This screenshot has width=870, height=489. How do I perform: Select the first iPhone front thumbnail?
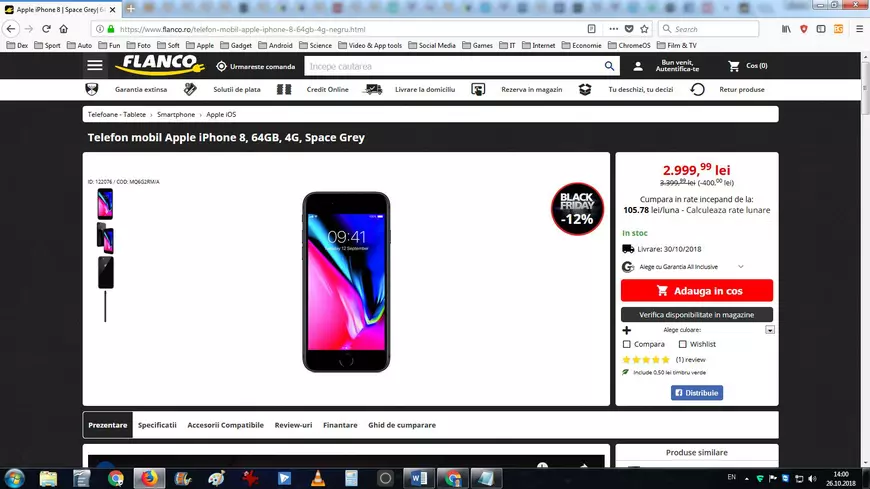click(105, 204)
